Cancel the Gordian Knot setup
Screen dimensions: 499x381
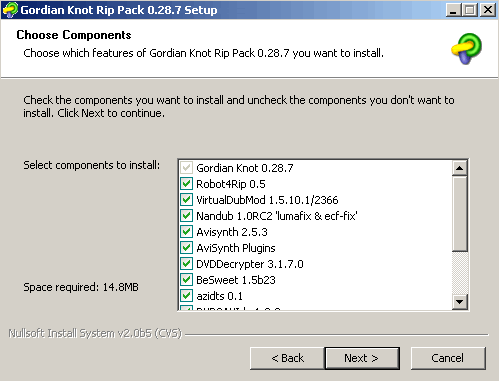448,358
